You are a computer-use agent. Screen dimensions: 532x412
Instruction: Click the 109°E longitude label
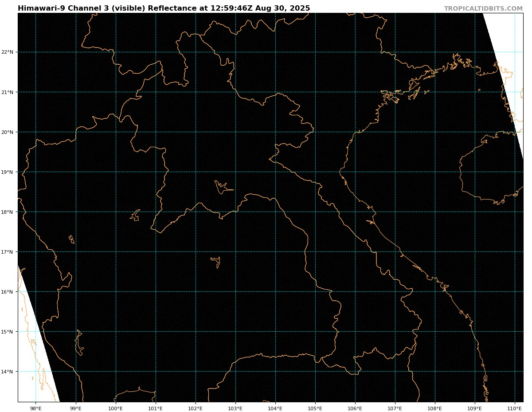(475, 408)
